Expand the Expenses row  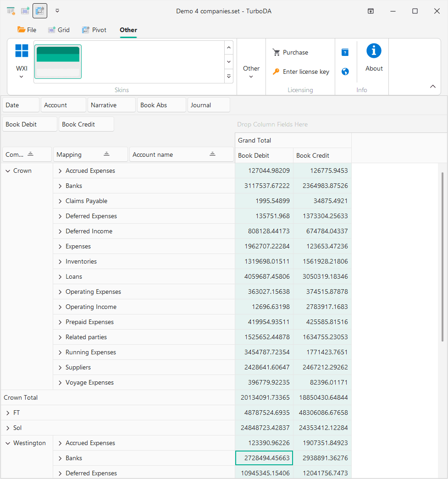click(x=60, y=247)
